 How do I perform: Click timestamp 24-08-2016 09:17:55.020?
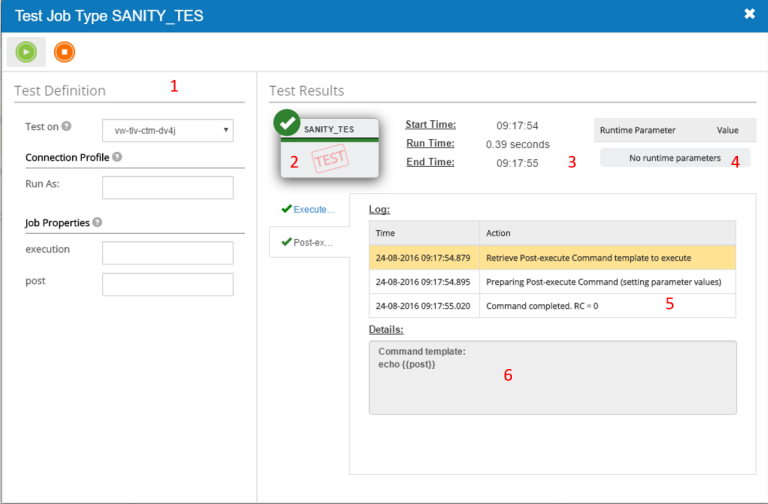point(423,306)
